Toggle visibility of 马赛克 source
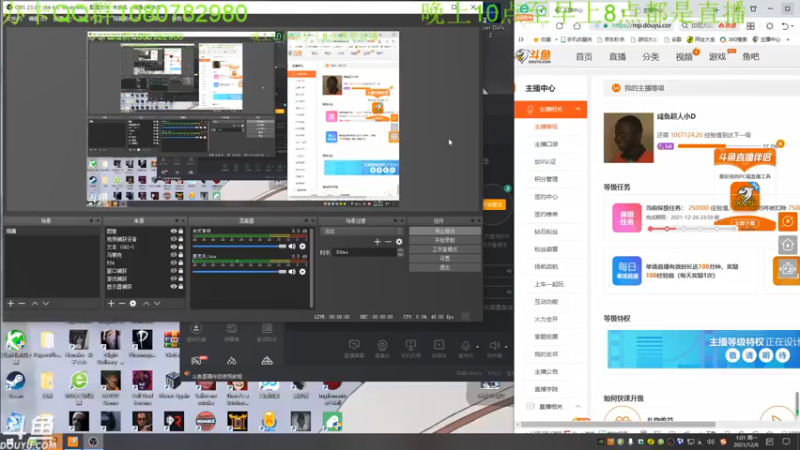800x450 pixels. pos(173,255)
